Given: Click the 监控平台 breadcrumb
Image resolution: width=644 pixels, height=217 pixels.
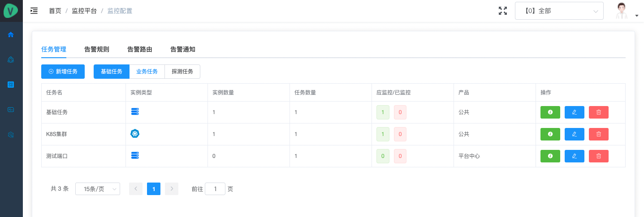Looking at the screenshot, I should tap(84, 11).
